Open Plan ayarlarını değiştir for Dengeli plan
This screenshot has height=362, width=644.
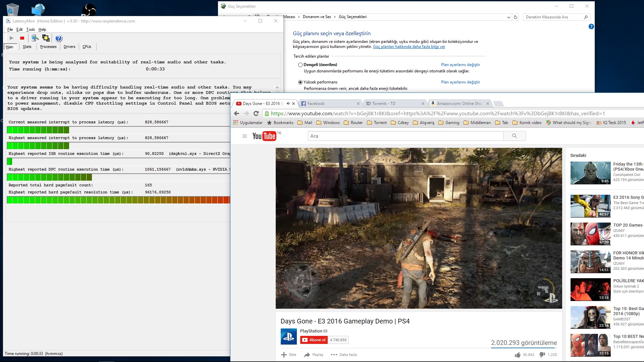click(x=460, y=65)
